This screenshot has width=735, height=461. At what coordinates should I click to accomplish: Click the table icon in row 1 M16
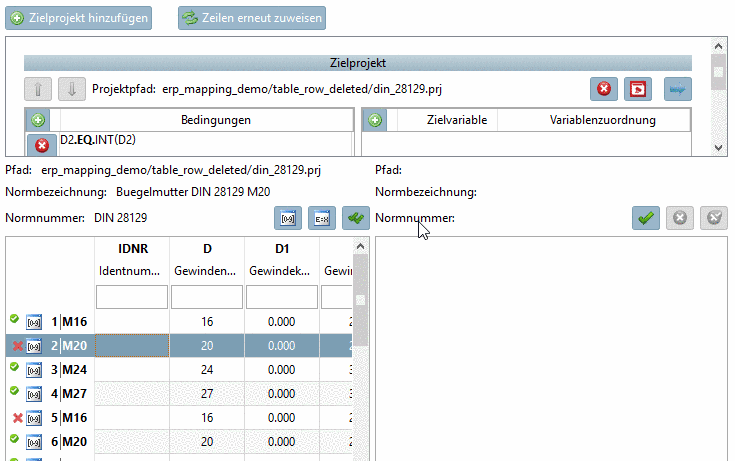point(34,322)
